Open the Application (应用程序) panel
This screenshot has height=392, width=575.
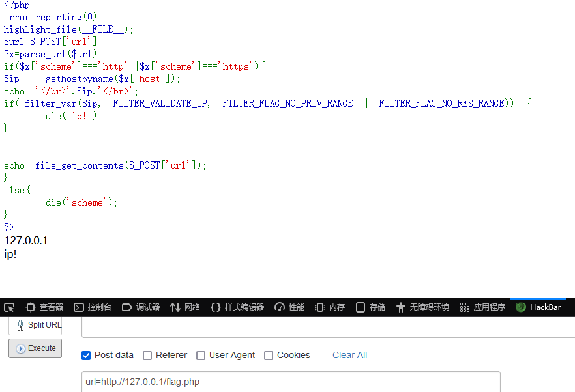click(x=482, y=307)
